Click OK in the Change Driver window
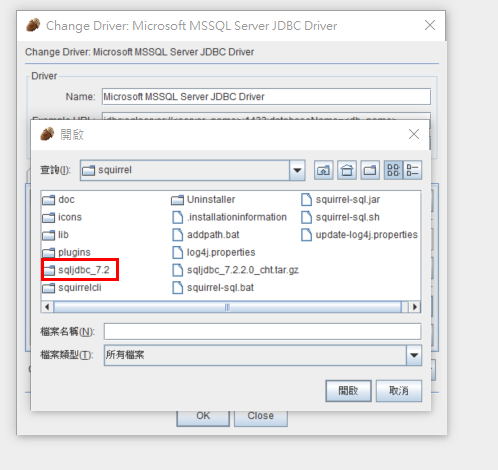The height and width of the screenshot is (470, 498). point(203,417)
